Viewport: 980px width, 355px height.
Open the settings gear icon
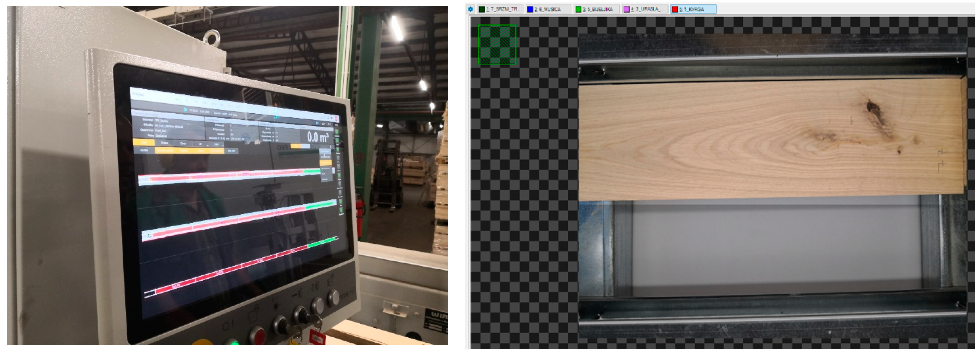(x=470, y=9)
